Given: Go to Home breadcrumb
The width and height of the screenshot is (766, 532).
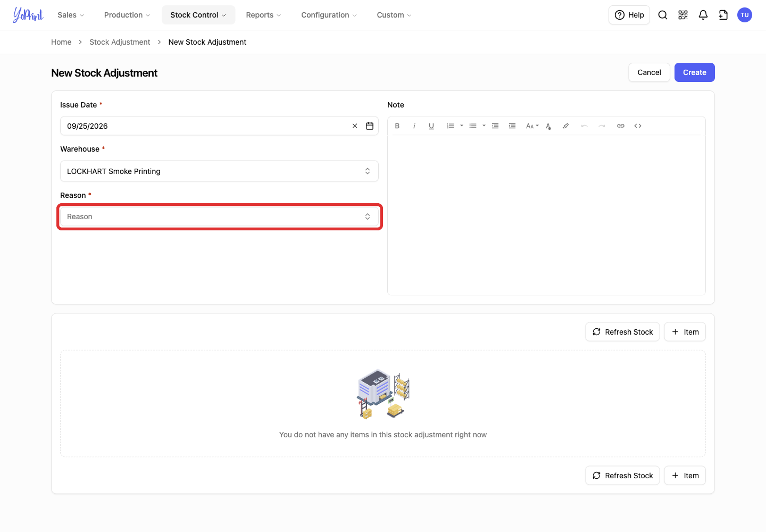Looking at the screenshot, I should point(61,42).
